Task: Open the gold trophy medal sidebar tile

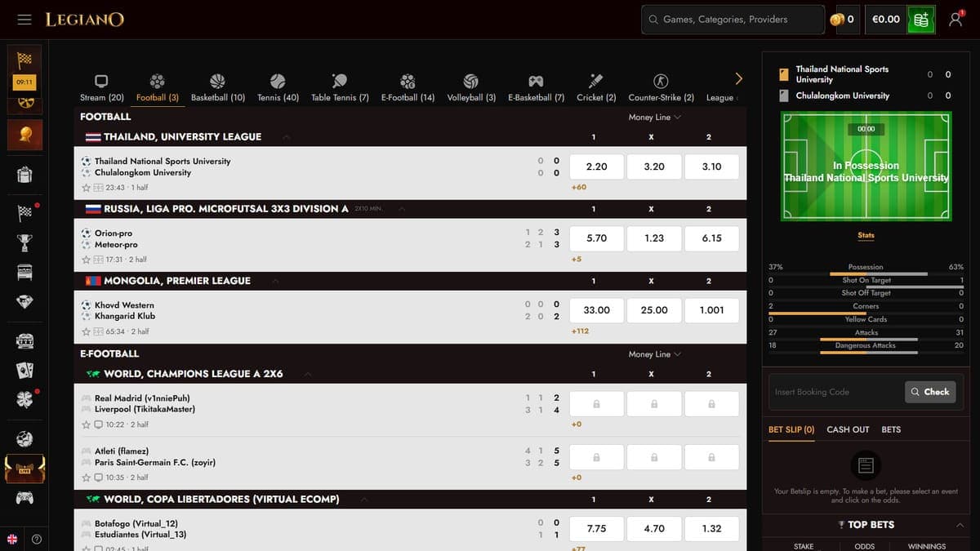Action: 25,135
